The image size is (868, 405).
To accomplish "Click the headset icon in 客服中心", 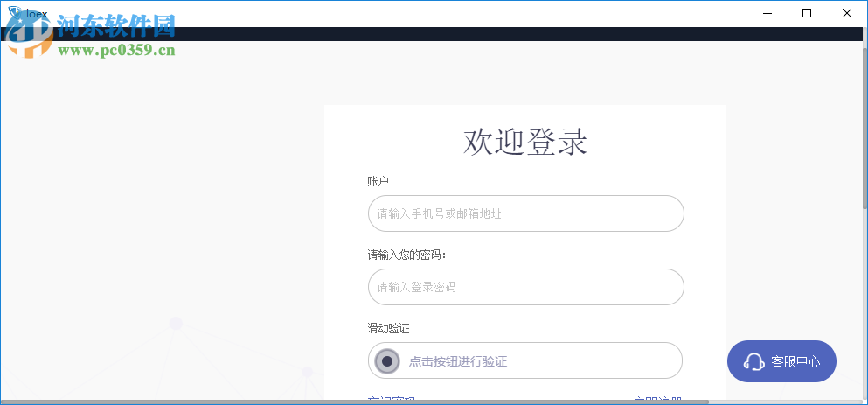I will click(754, 362).
